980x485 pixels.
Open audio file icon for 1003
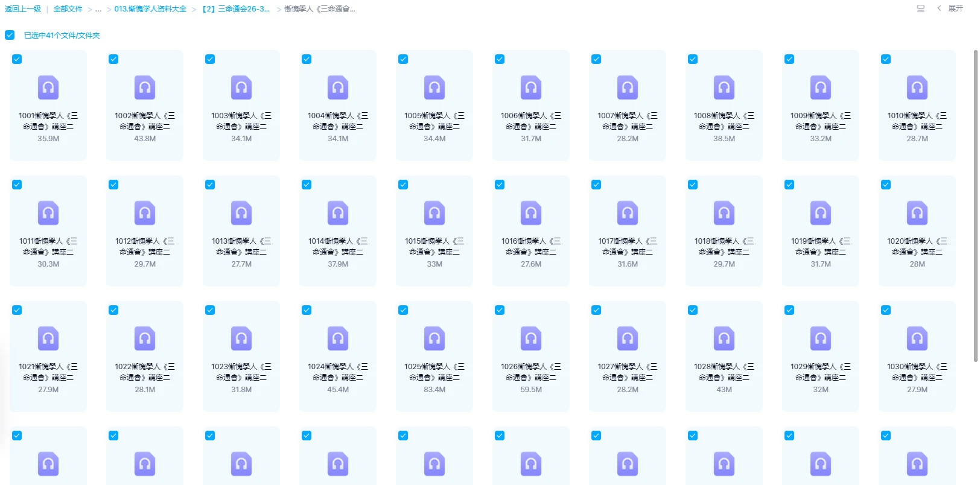pyautogui.click(x=241, y=87)
